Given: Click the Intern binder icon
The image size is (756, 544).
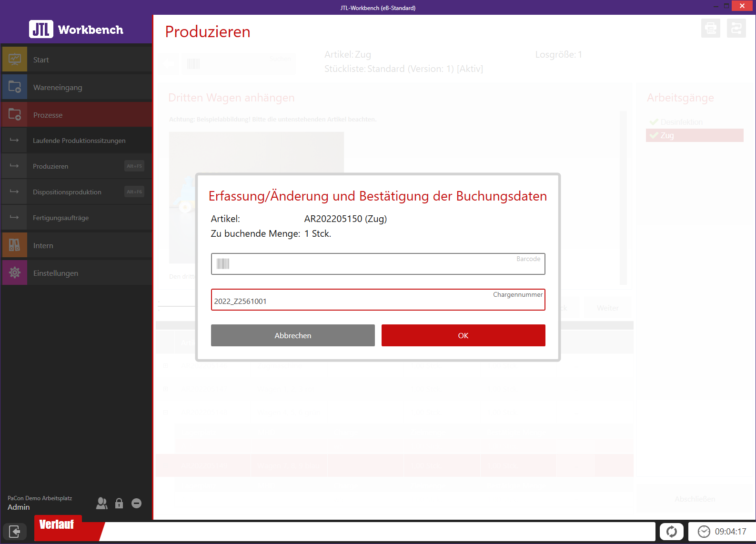Looking at the screenshot, I should point(15,245).
